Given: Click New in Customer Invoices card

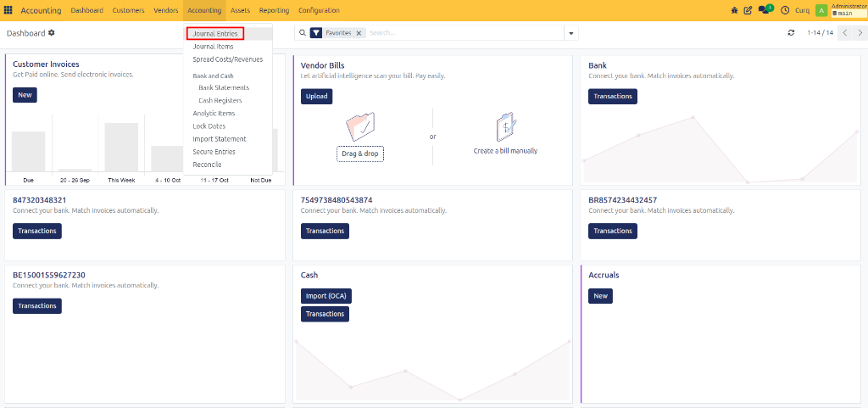Looking at the screenshot, I should click(x=25, y=95).
